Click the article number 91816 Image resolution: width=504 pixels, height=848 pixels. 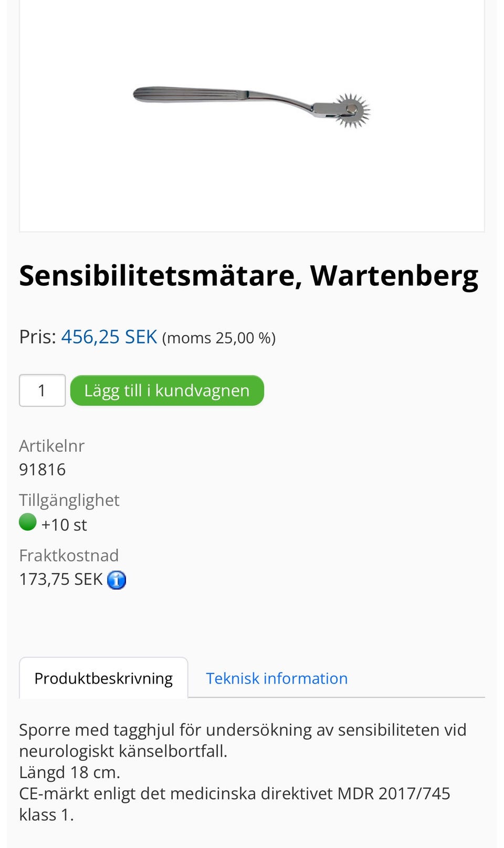(x=42, y=469)
